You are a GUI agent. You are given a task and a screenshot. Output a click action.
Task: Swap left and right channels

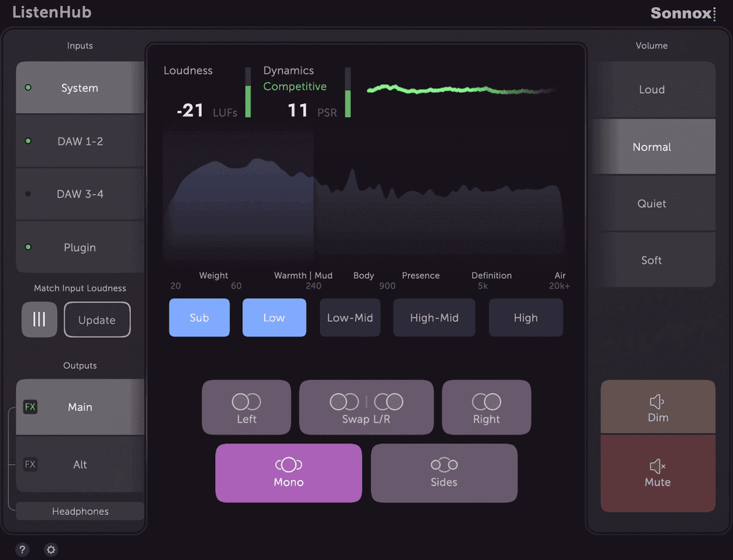point(366,408)
